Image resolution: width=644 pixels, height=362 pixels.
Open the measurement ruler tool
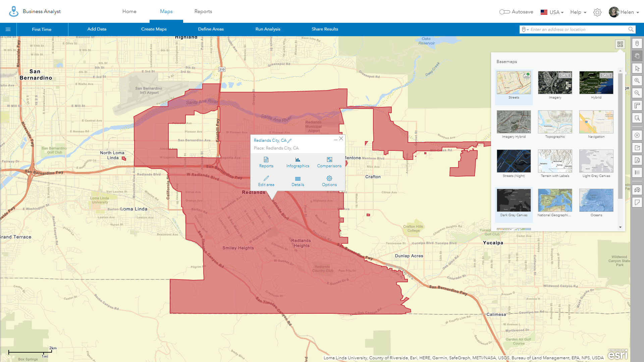[x=637, y=105]
